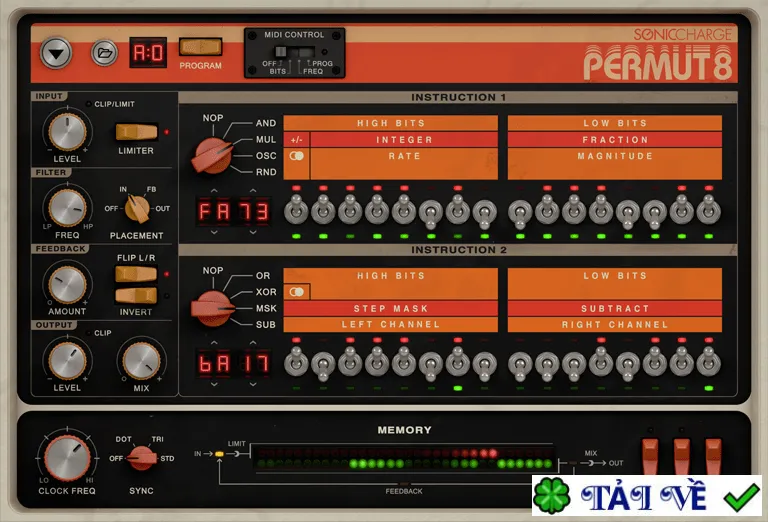Image resolution: width=768 pixels, height=522 pixels.
Task: Open the preset dropdown arrow button
Action: (56, 53)
